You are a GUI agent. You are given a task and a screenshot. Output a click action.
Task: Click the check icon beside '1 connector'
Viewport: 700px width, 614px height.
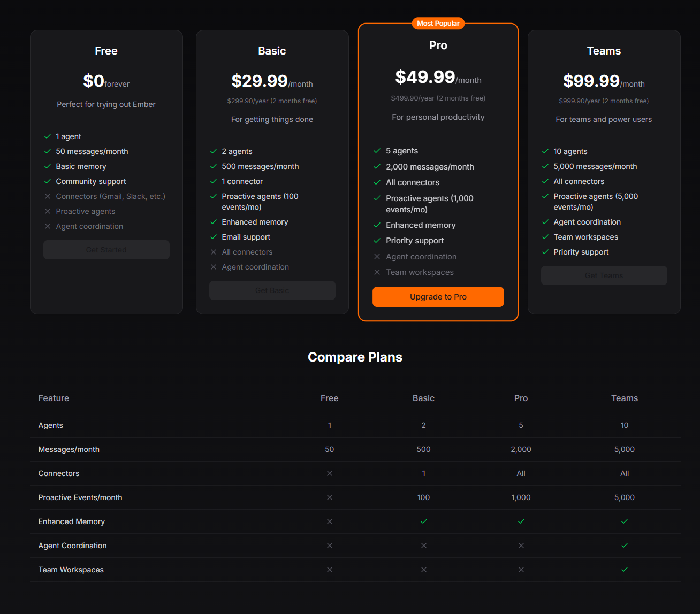coord(214,181)
